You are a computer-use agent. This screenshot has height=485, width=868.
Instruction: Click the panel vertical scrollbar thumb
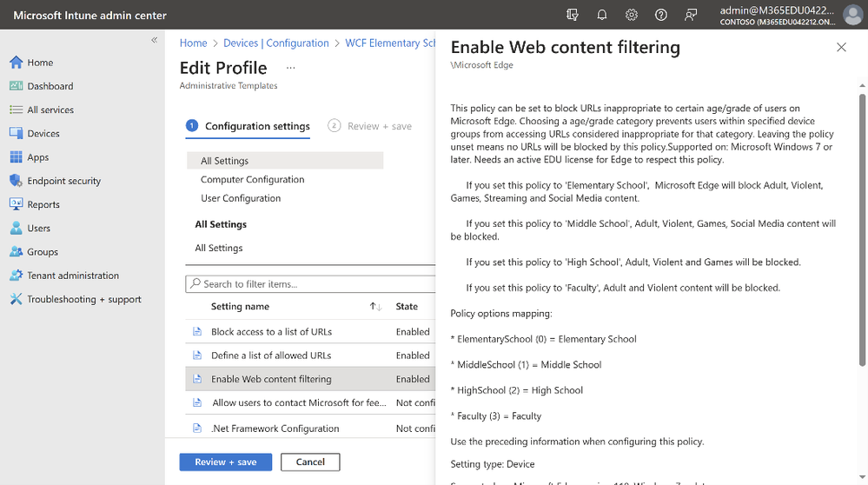(862, 229)
